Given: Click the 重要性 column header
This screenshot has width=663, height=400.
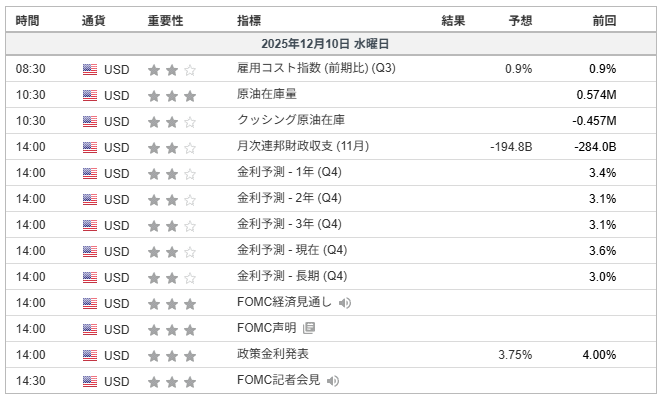Looking at the screenshot, I should click(165, 20).
